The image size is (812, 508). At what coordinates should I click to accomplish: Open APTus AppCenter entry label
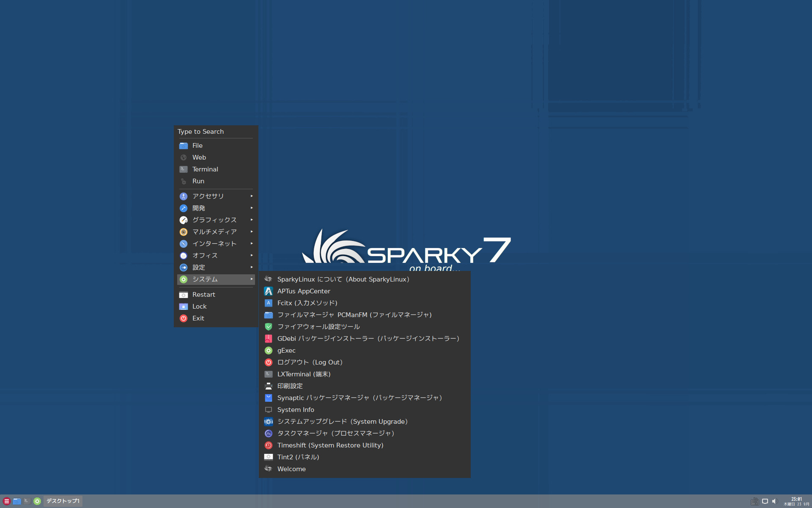point(304,291)
